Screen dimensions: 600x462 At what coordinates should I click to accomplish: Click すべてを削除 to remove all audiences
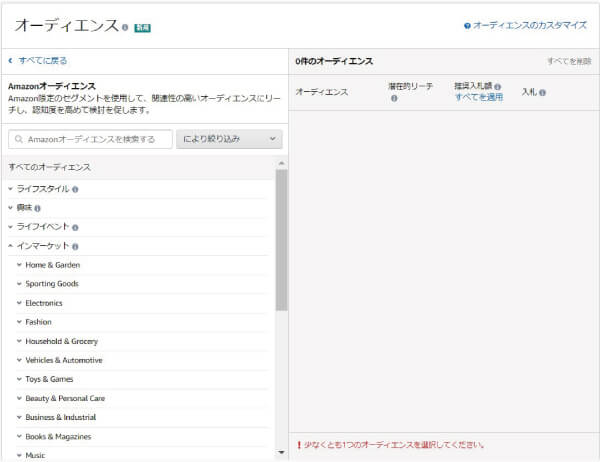pyautogui.click(x=569, y=61)
